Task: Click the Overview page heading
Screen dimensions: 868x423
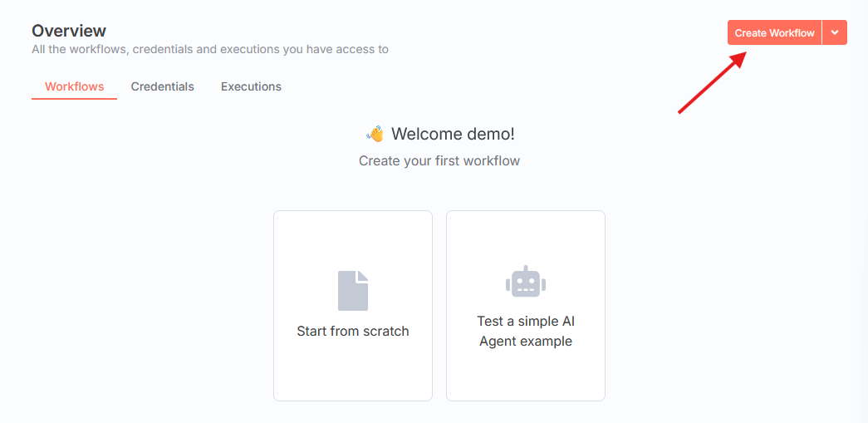Action: pos(69,31)
